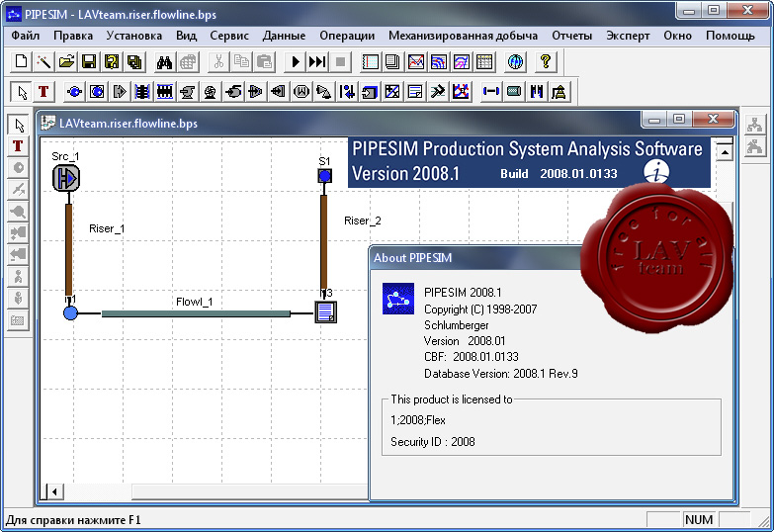Screen dimensions: 774x532
Task: Select red T text tool in horizontal toolbar
Action: pos(43,92)
